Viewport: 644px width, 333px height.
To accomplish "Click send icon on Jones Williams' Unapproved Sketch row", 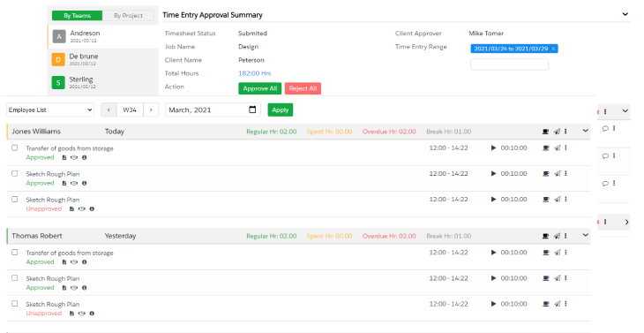I will click(x=558, y=200).
